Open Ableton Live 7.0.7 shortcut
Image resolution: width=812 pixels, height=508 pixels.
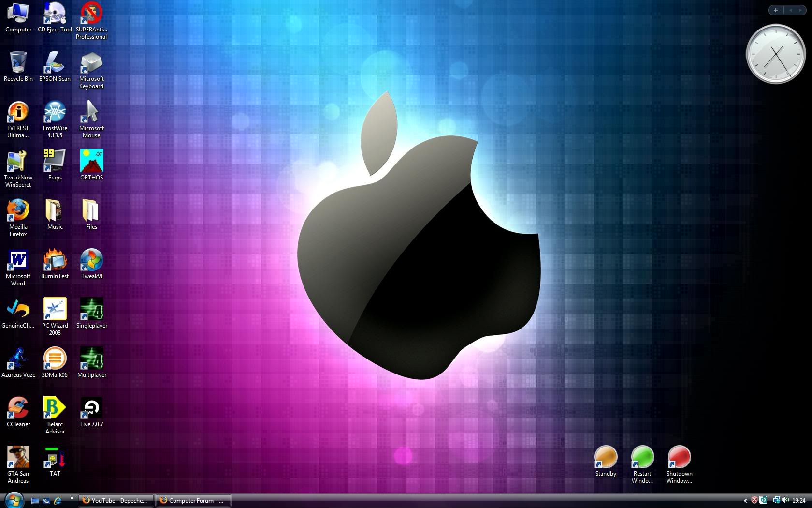pyautogui.click(x=91, y=412)
